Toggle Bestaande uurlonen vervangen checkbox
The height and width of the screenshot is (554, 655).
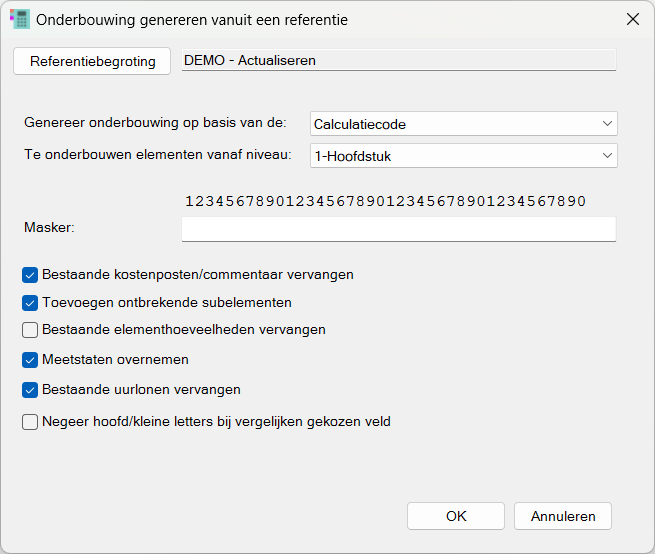tap(30, 390)
